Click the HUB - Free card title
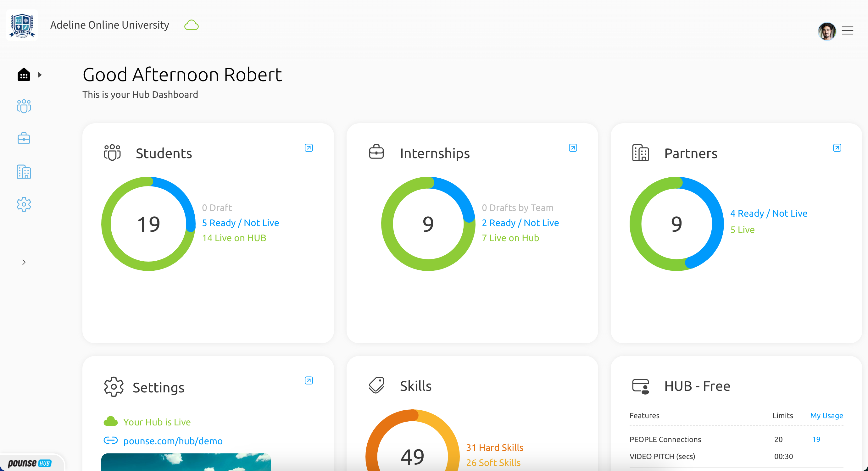This screenshot has width=868, height=471. [x=697, y=386]
